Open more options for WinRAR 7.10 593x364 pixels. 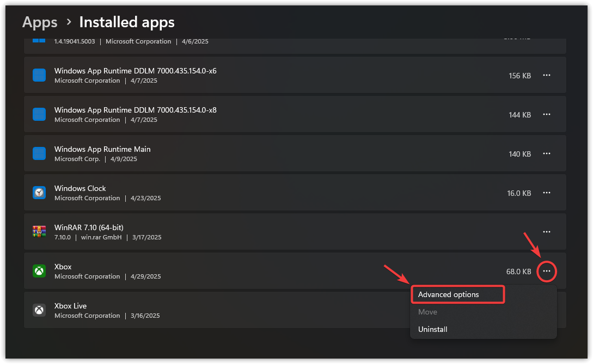[547, 232]
